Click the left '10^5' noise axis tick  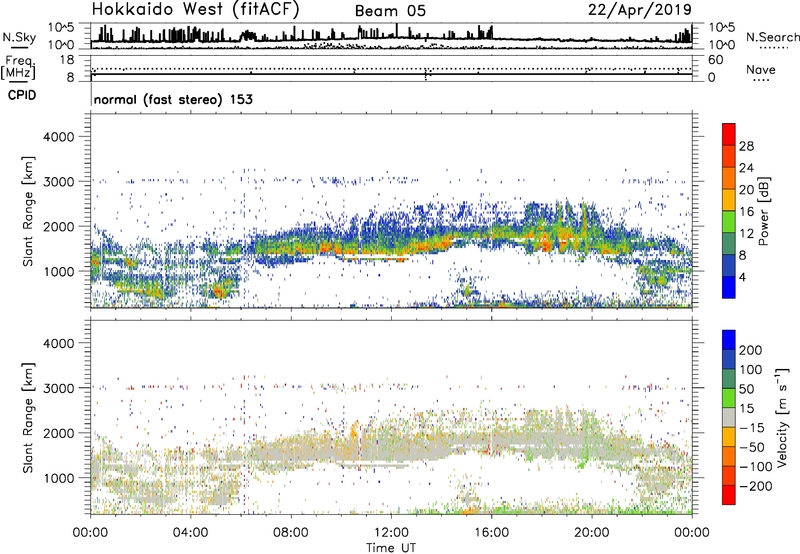61,27
